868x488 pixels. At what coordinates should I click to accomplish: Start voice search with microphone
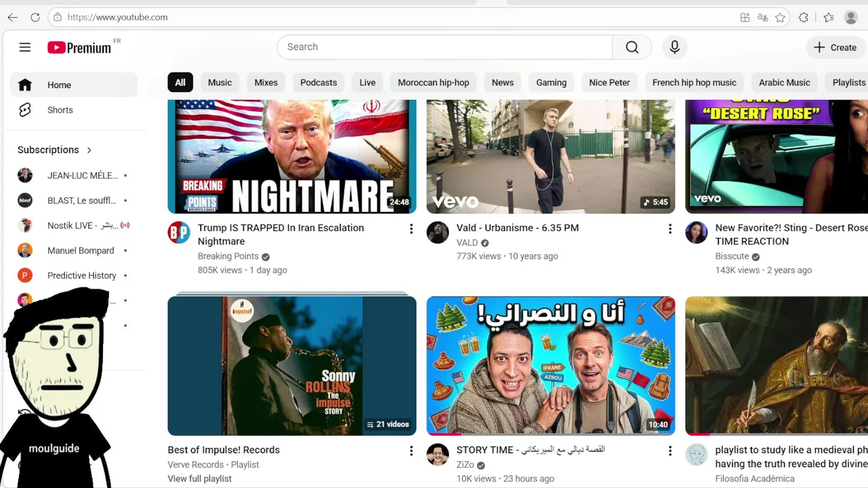tap(675, 47)
